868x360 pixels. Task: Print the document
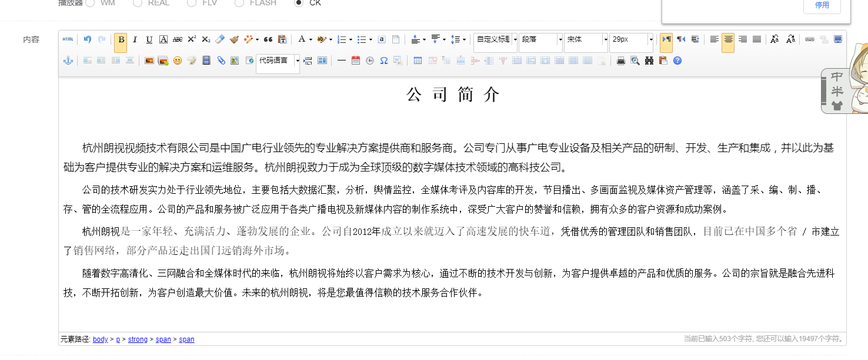point(620,60)
